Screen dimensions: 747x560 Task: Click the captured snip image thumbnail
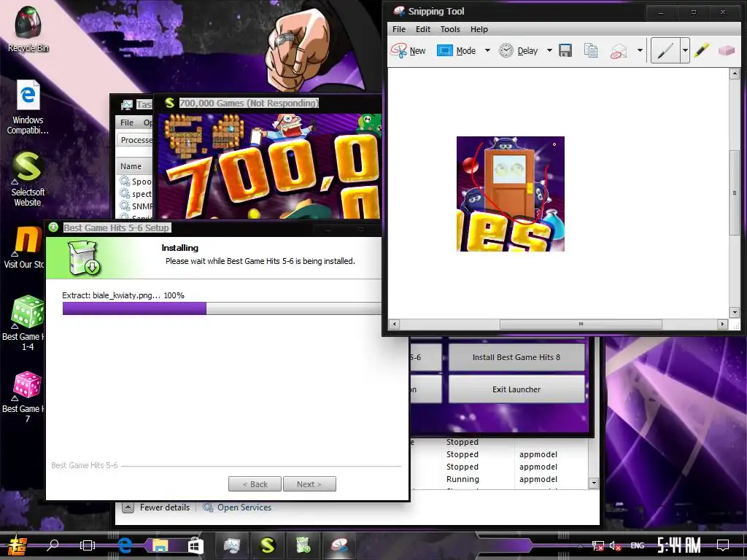[x=510, y=194]
